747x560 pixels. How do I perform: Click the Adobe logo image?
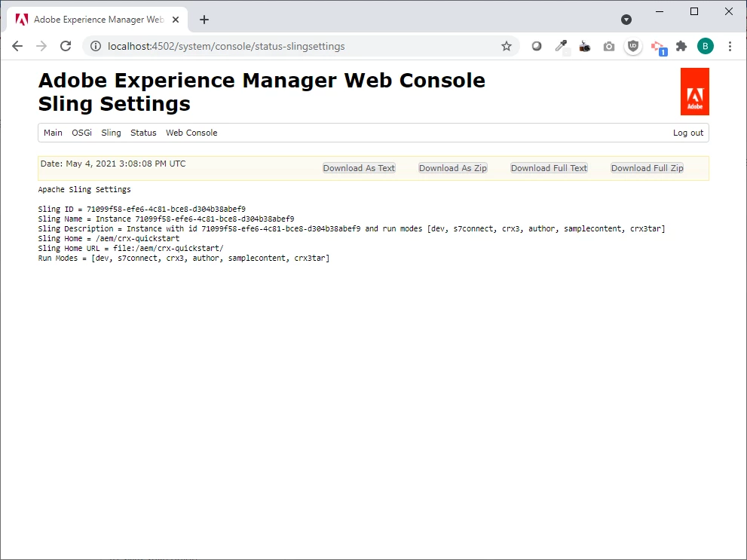(x=694, y=91)
